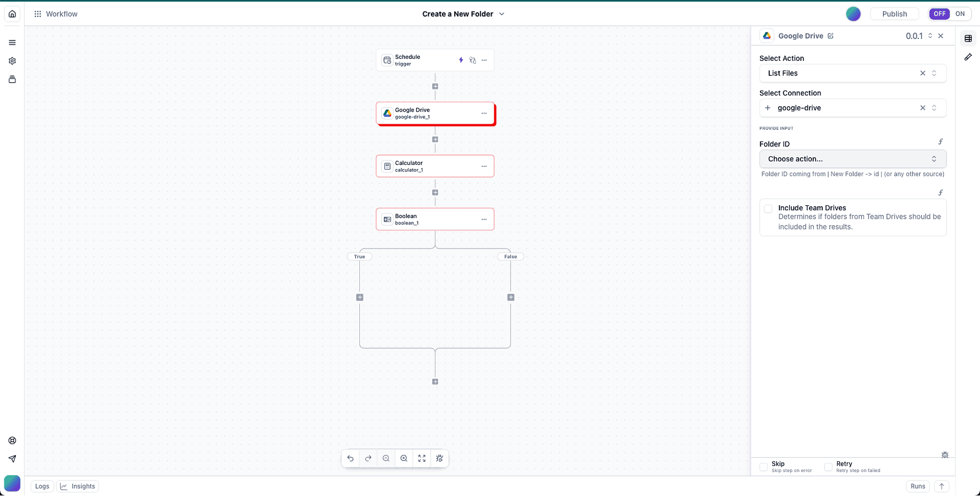The image size is (980, 496).
Task: Click the Runs button at bottom right
Action: pos(918,486)
